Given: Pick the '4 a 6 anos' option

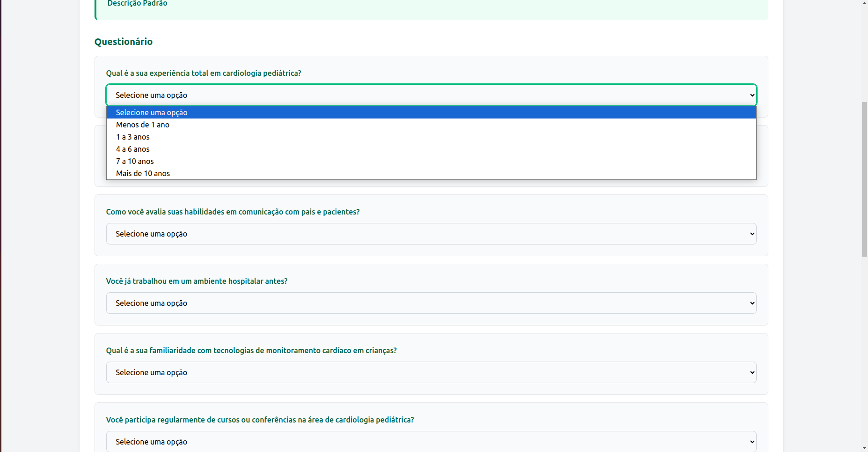Looking at the screenshot, I should pyautogui.click(x=133, y=149).
